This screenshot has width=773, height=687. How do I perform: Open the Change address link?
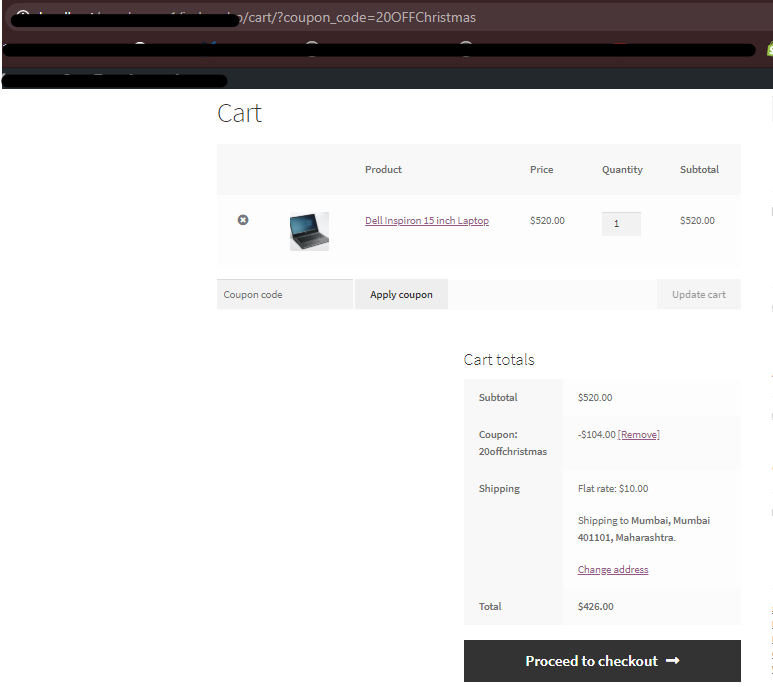613,569
